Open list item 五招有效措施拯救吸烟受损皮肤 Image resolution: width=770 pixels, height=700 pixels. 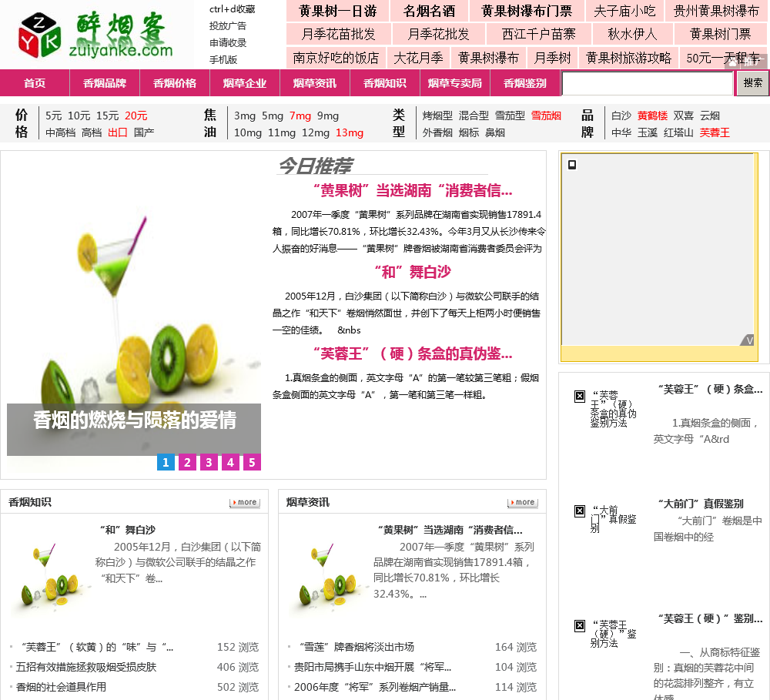click(x=86, y=667)
